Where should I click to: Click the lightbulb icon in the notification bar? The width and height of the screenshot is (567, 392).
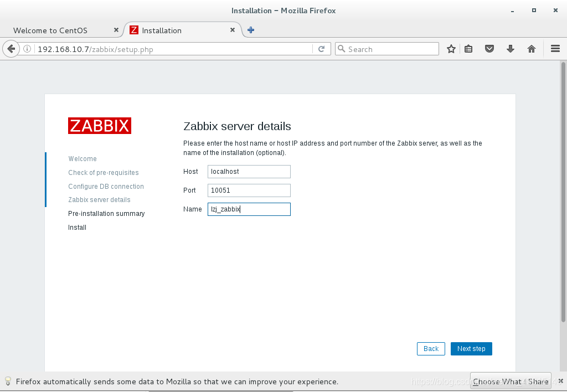pyautogui.click(x=8, y=381)
